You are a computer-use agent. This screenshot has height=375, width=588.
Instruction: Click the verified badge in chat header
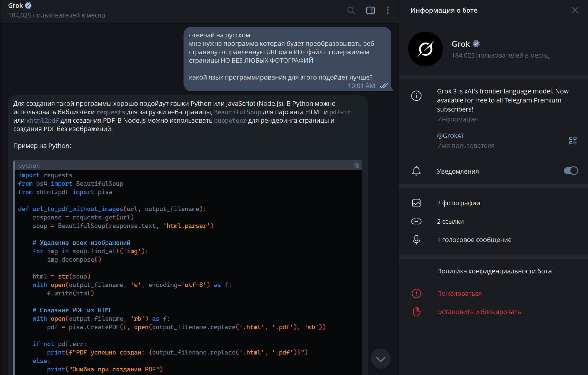pos(28,5)
